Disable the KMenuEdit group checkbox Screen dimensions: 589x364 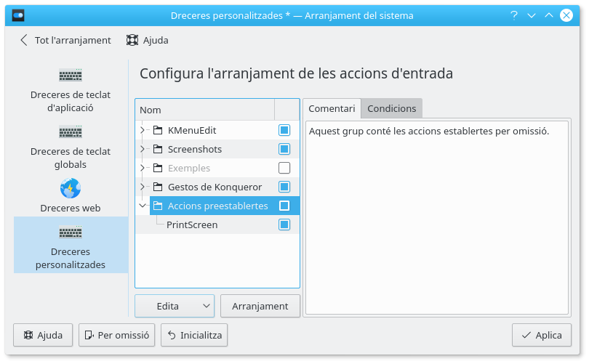(284, 131)
